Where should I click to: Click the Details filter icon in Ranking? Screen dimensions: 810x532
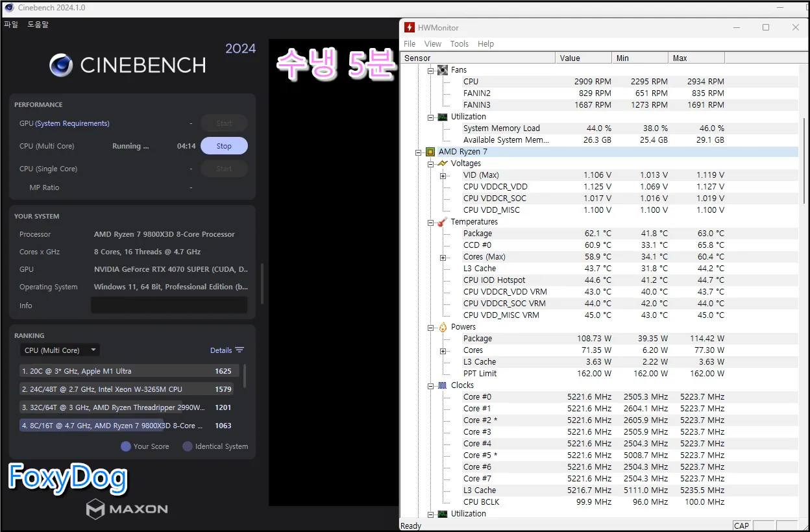239,350
